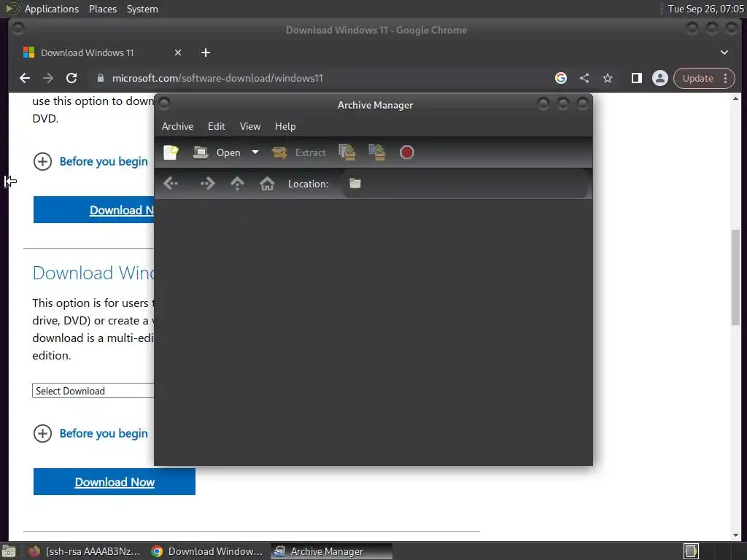
Task: Open Chrome's tab search chevron
Action: [724, 52]
